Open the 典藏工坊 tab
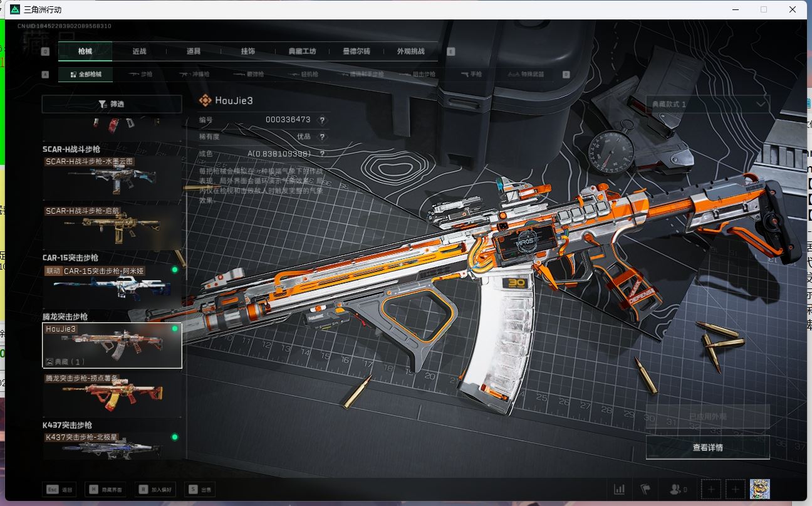The image size is (812, 506). point(302,51)
